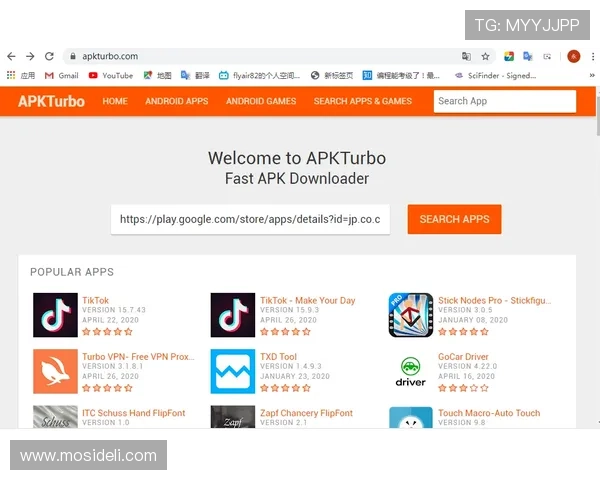Image resolution: width=600 pixels, height=480 pixels.
Task: Go to the HOME menu item
Action: coord(115,101)
